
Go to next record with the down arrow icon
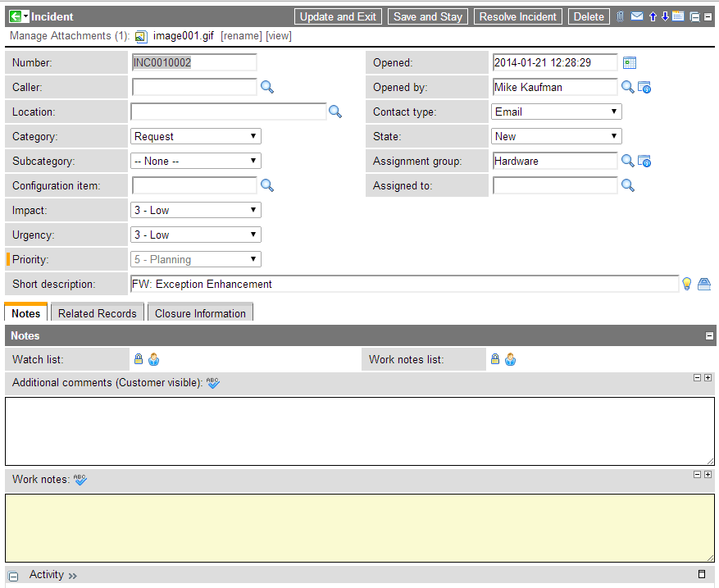pyautogui.click(x=665, y=16)
